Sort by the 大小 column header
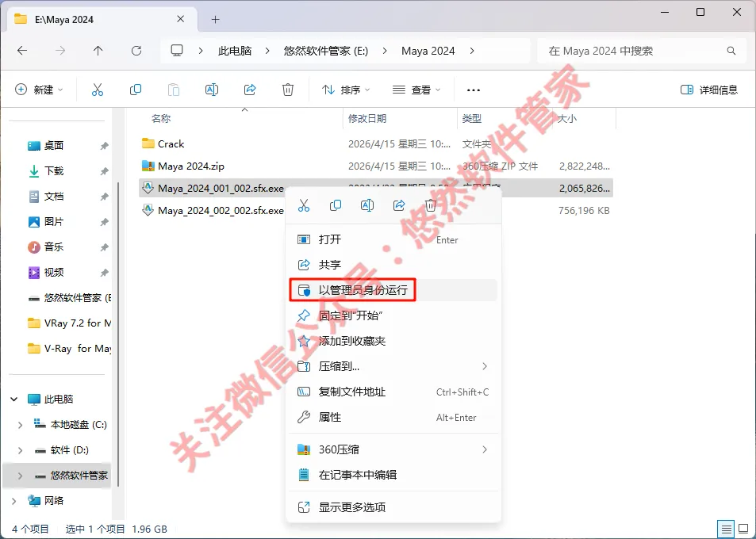 point(567,118)
